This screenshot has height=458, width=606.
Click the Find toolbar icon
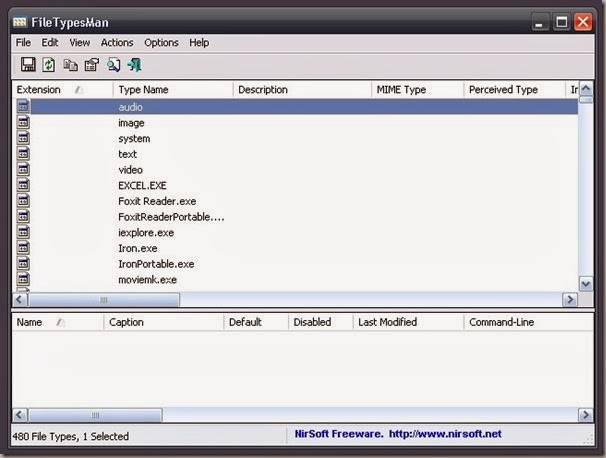click(x=114, y=65)
